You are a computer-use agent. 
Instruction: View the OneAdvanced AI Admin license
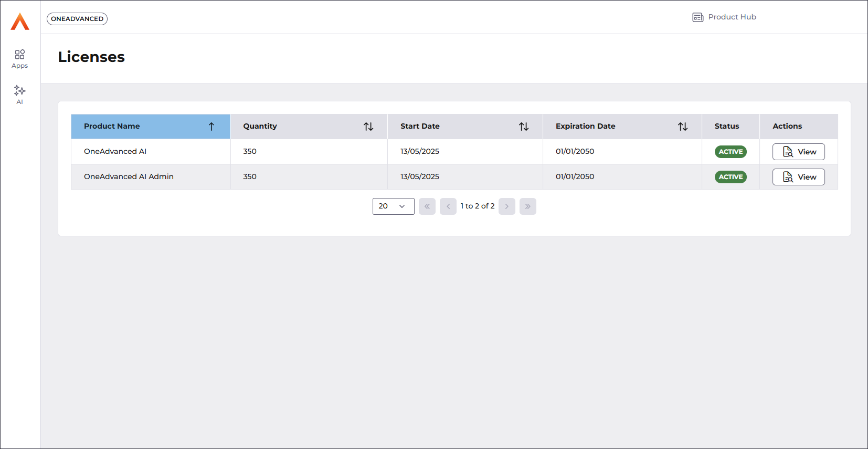tap(798, 177)
